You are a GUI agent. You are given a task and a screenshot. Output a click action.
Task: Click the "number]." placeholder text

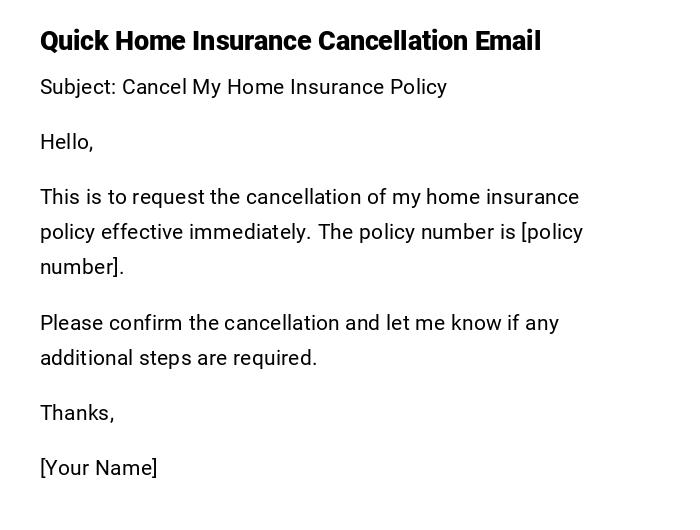click(82, 267)
